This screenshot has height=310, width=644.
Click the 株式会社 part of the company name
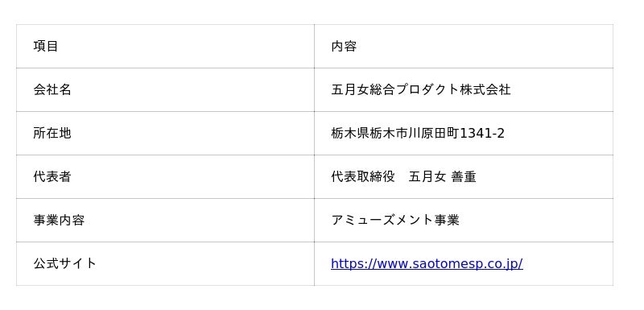[485, 89]
